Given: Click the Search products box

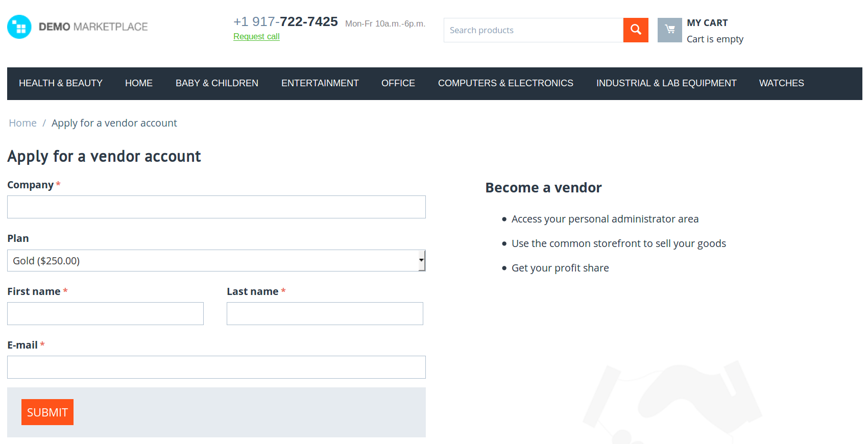Looking at the screenshot, I should (x=534, y=30).
